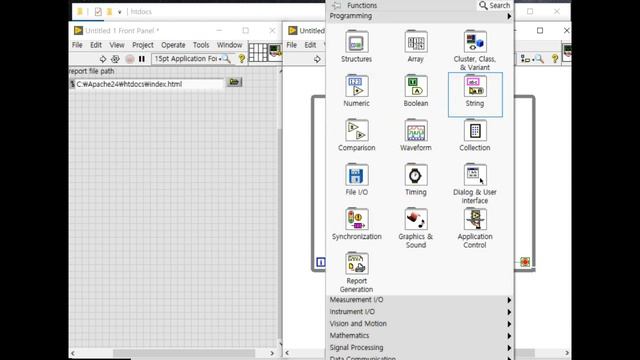Viewport: 640px width, 360px height.
Task: Click the Front Panel scroll right arrow
Action: pyautogui.click(x=272, y=353)
